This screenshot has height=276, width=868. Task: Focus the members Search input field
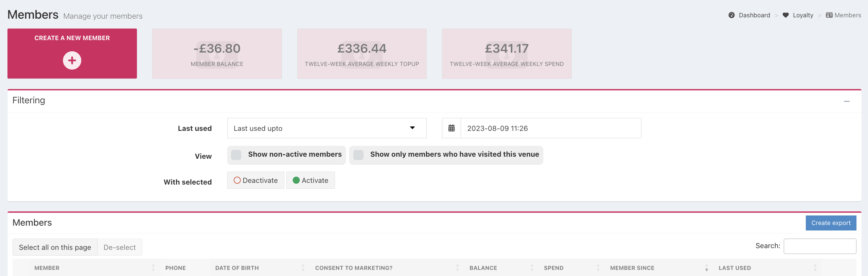820,246
